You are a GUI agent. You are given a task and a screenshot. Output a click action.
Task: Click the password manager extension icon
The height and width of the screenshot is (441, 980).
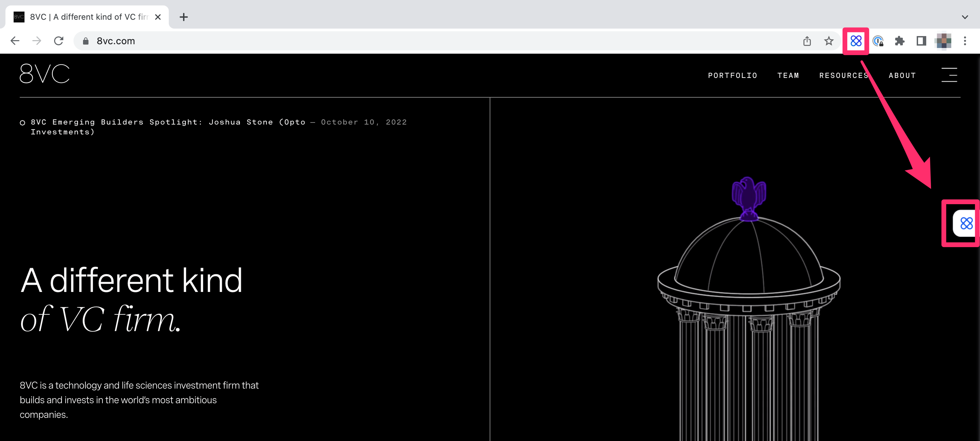pos(878,41)
